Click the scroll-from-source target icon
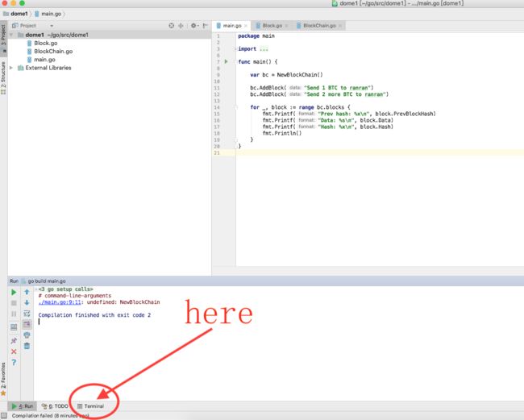Screen dimensions: 524x420 (x=172, y=26)
